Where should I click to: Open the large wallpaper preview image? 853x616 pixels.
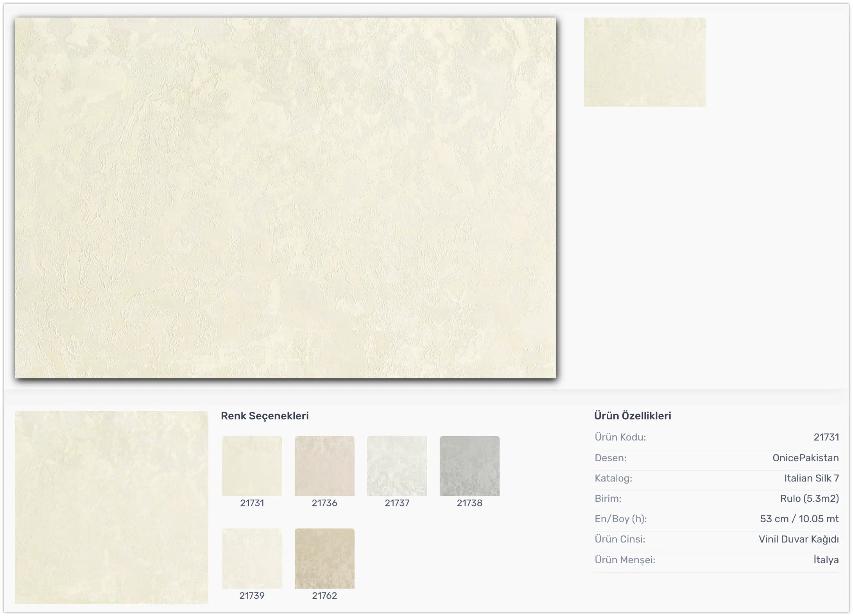285,198
